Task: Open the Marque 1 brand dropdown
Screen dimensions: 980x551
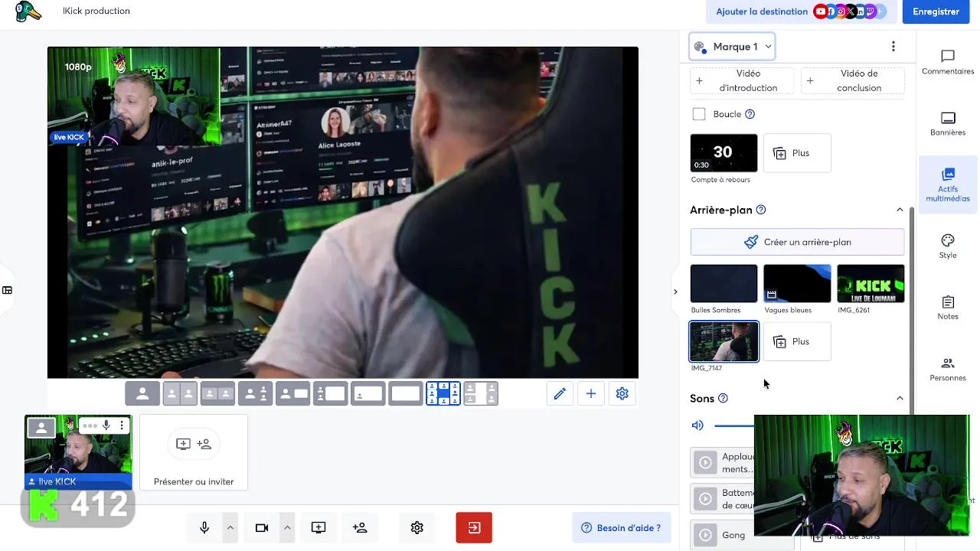Action: [733, 47]
